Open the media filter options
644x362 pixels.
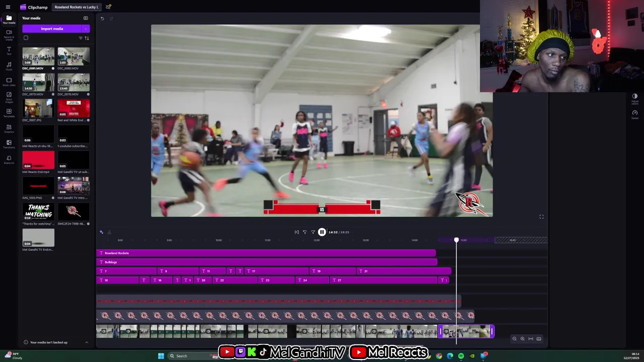pyautogui.click(x=80, y=38)
